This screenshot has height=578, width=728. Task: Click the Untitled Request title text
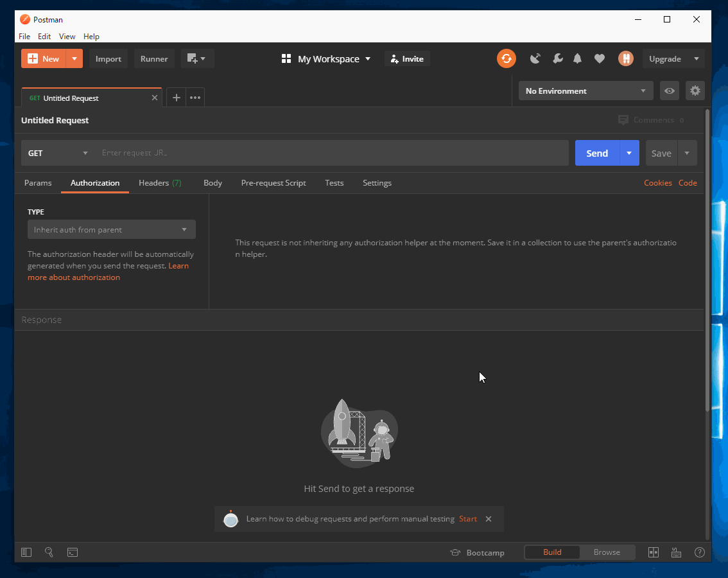tap(55, 120)
